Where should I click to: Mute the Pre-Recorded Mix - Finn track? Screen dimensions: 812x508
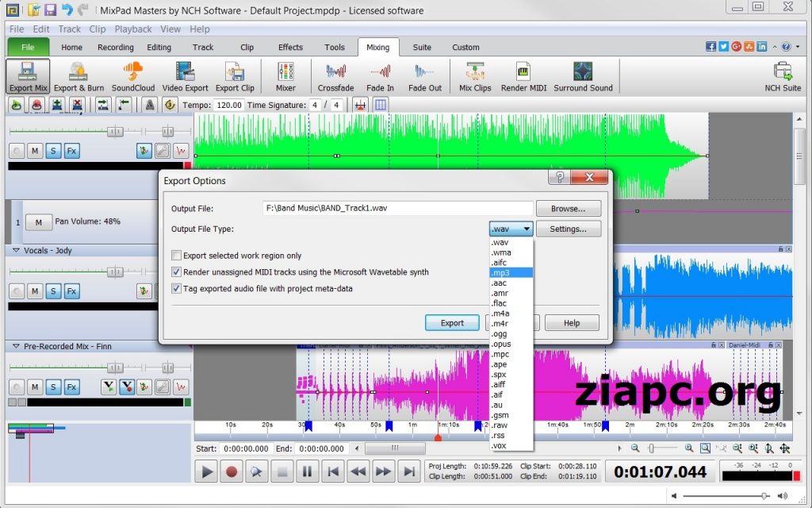click(x=35, y=387)
